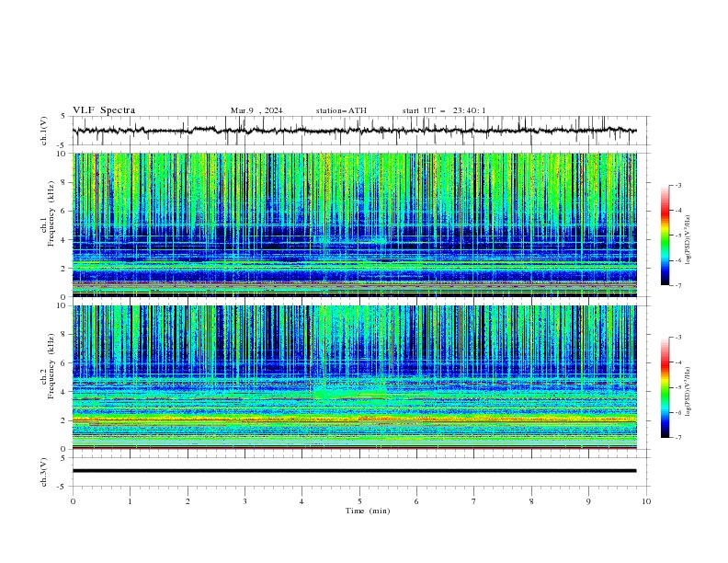
Task: Click the "-3" tick on ch.1 colorbar
Action: pos(678,185)
